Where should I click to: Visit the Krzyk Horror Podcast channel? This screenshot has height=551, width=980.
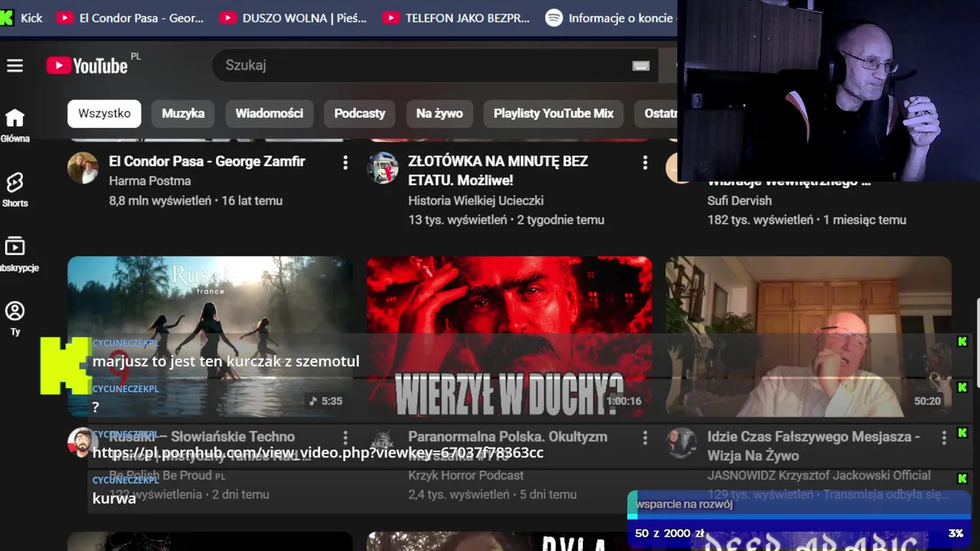point(465,475)
